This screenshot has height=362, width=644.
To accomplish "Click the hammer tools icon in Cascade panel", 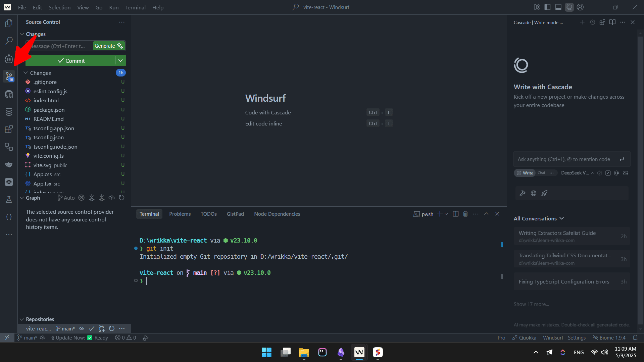I will [523, 193].
